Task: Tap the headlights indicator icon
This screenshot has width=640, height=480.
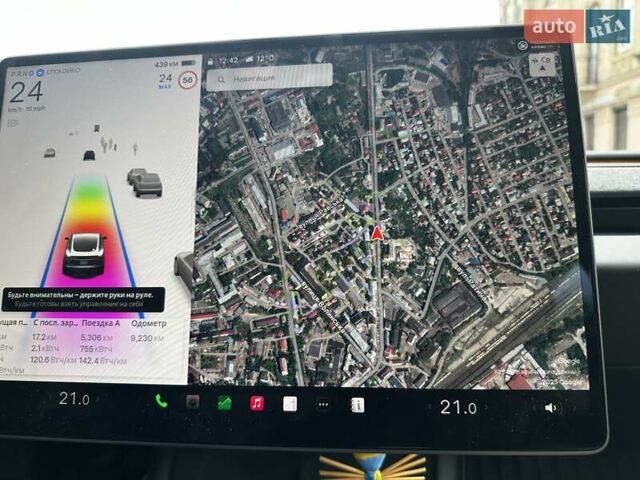Action: [14, 124]
